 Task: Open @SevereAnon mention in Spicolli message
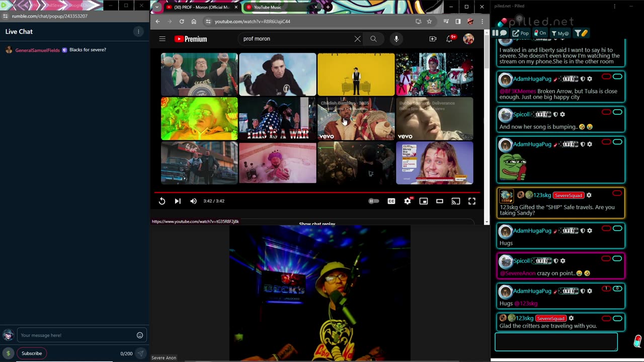coord(517,273)
